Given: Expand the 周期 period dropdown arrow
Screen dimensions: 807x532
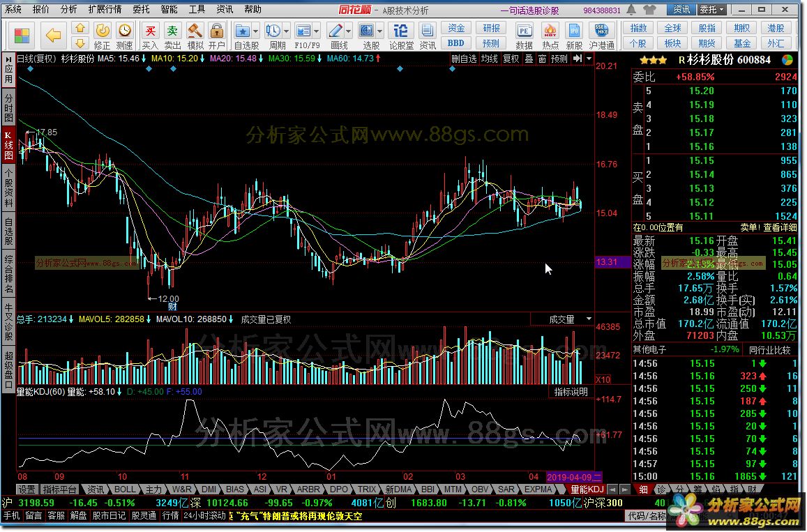Looking at the screenshot, I should pos(287,31).
